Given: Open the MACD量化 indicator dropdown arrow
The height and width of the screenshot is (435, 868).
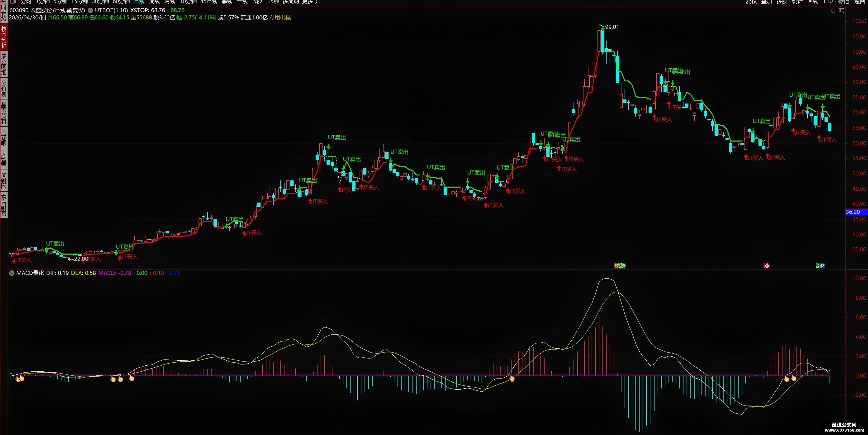Looking at the screenshot, I should (x=12, y=273).
